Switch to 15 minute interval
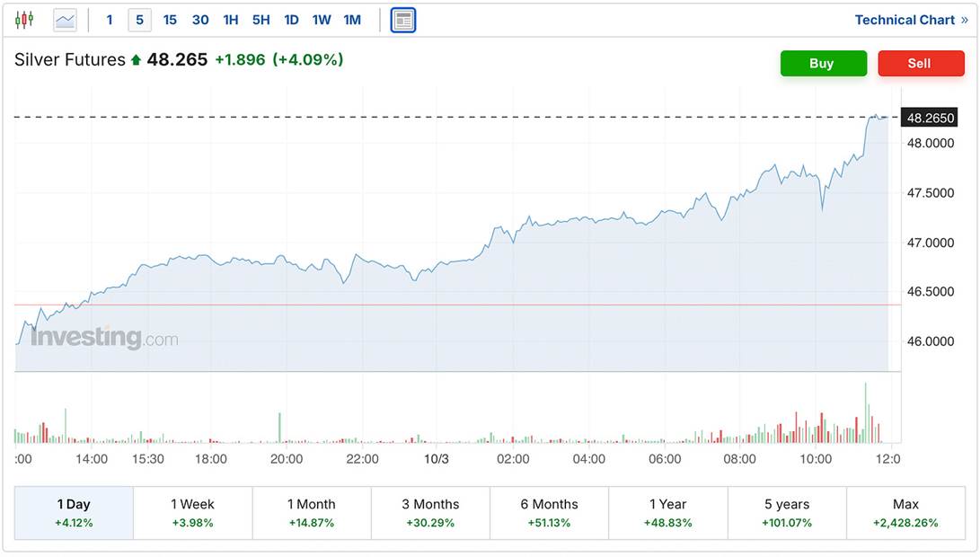The width and height of the screenshot is (980, 557). pyautogui.click(x=170, y=20)
